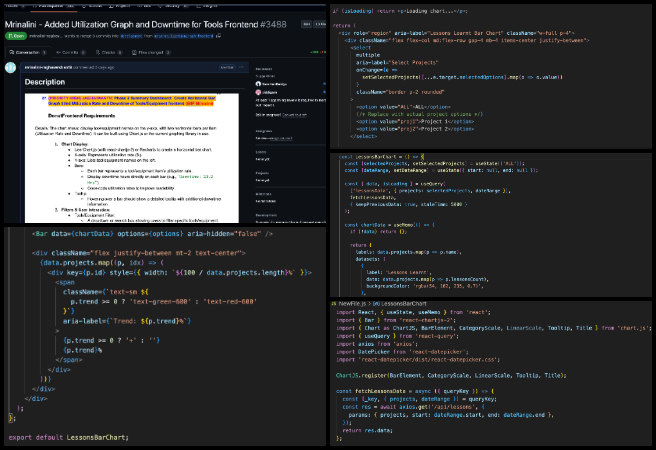Screen dimensions: 656x450
Task: Click the "import DatePicker from 'react-datepicker'" line
Action: click(400, 352)
